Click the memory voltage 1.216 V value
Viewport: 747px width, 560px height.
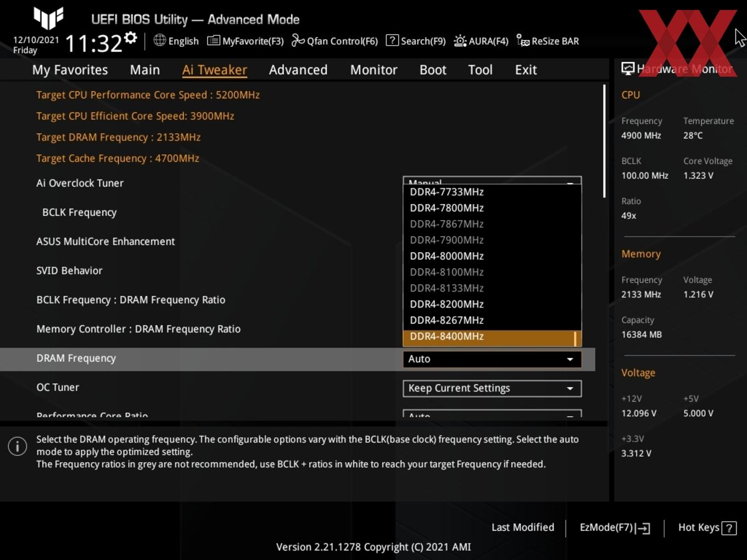(698, 294)
